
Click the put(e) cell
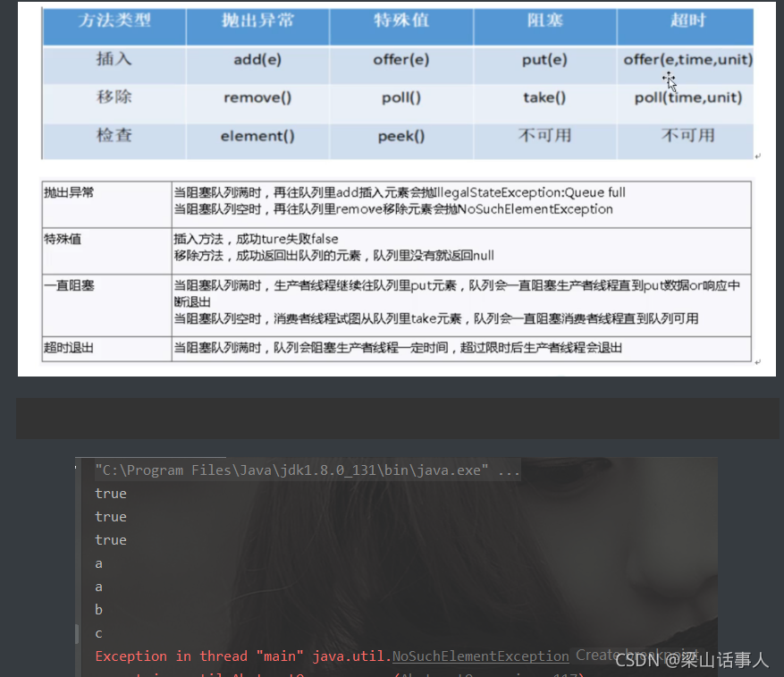544,60
